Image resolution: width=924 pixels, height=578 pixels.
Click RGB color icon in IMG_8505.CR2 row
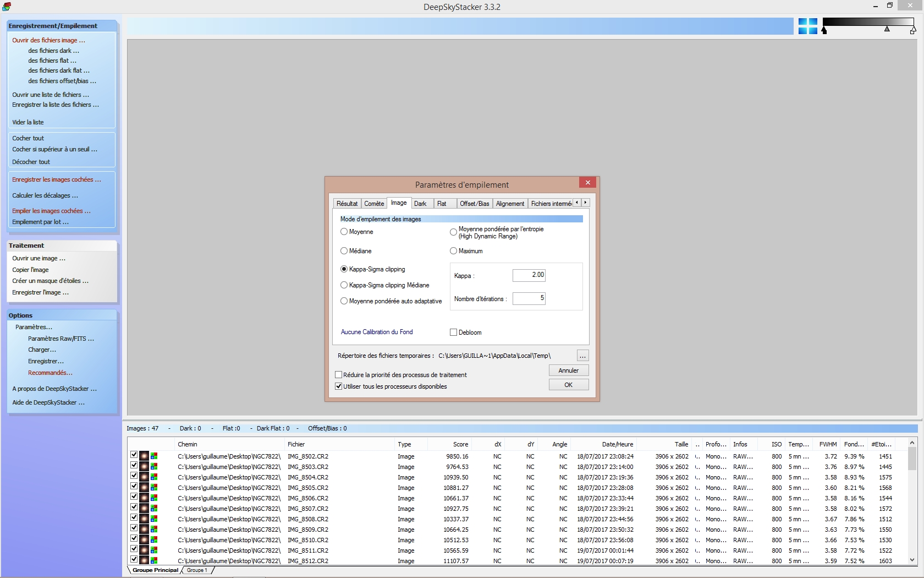pos(154,487)
